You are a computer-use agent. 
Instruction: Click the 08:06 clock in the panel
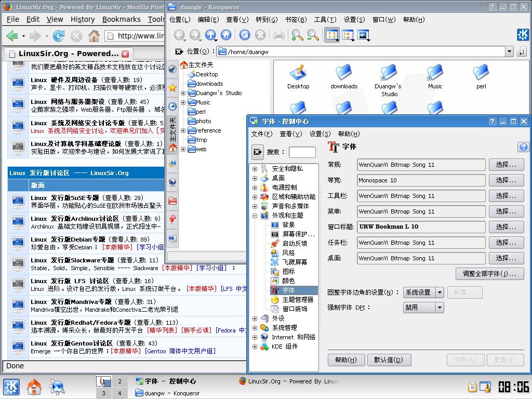(513, 387)
